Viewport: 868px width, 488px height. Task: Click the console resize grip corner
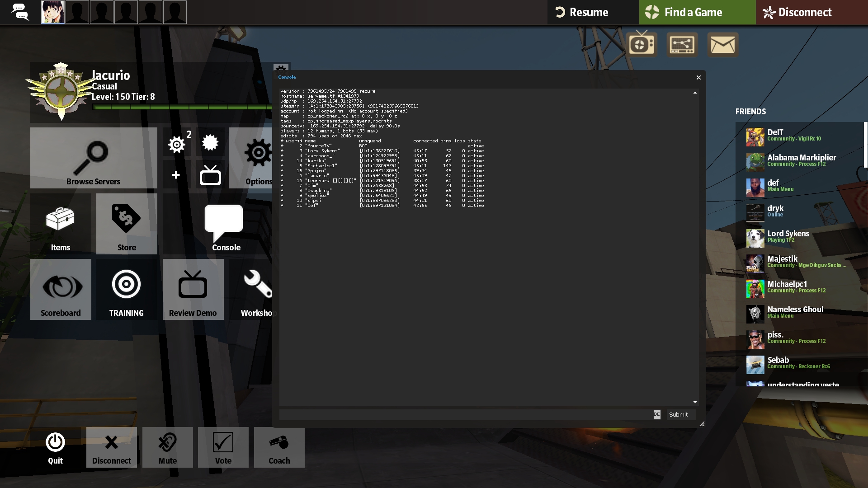[702, 424]
